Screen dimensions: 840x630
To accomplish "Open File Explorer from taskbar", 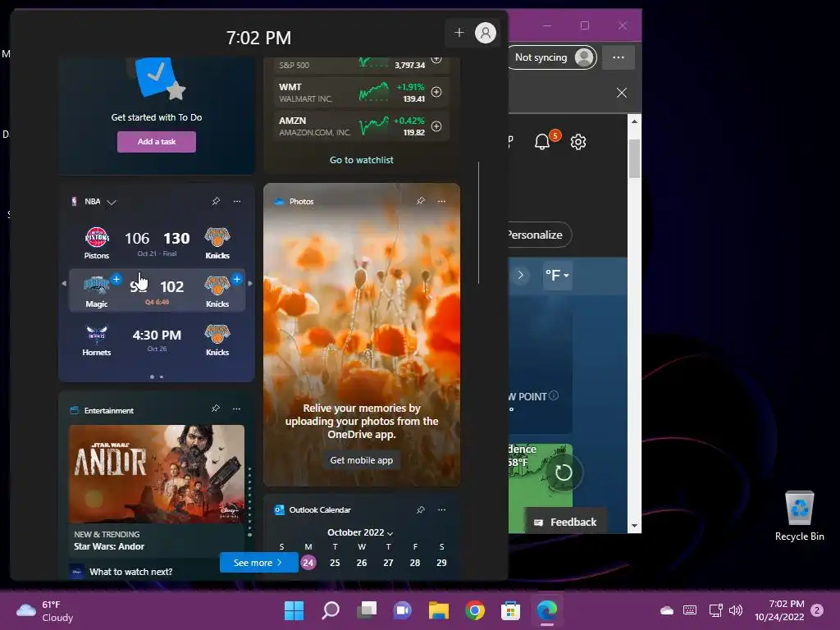I will [x=439, y=610].
